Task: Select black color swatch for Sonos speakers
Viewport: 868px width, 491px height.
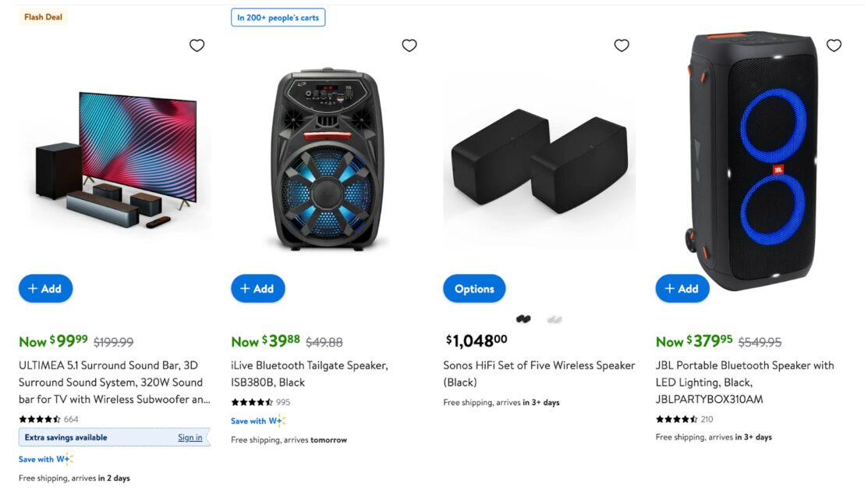Action: pos(523,319)
